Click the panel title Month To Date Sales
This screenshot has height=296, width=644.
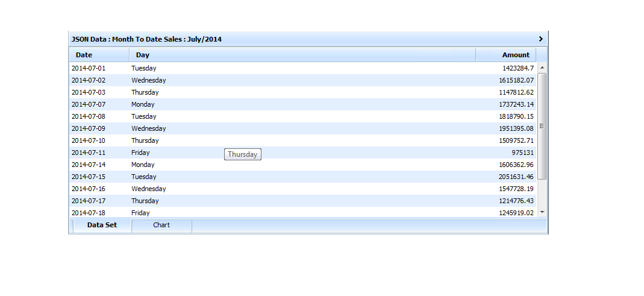pos(148,39)
